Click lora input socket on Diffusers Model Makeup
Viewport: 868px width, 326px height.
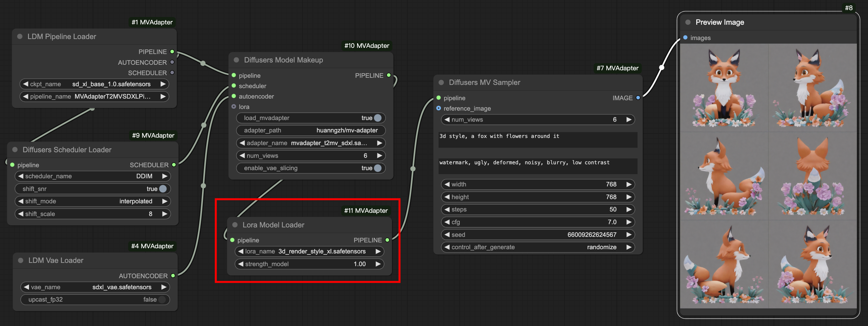(x=234, y=107)
